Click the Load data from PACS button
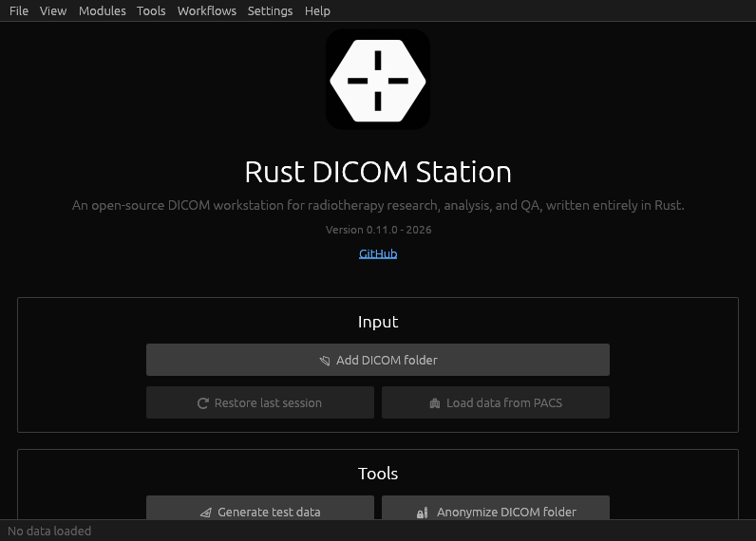This screenshot has height=541, width=756. [x=496, y=402]
